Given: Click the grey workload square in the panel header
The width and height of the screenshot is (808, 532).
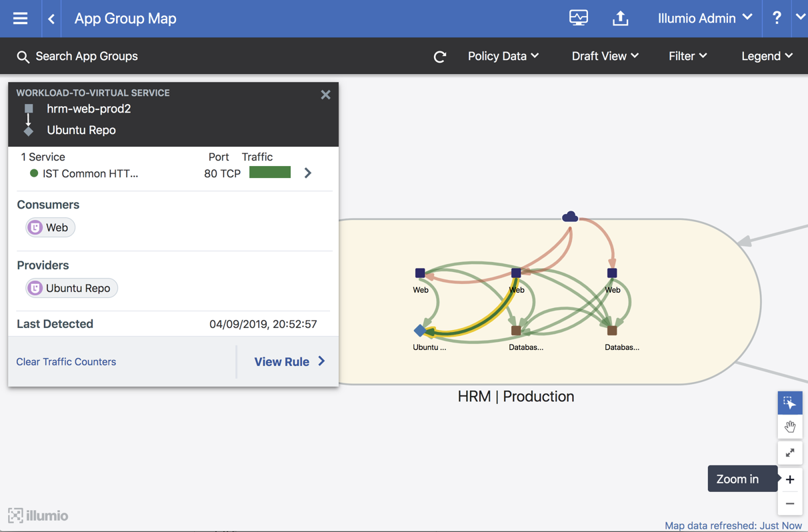Looking at the screenshot, I should pyautogui.click(x=29, y=108).
